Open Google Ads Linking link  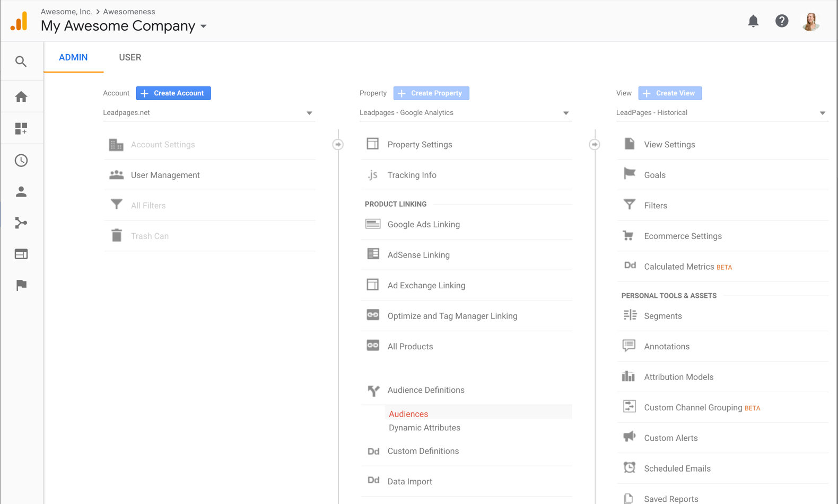pos(424,225)
